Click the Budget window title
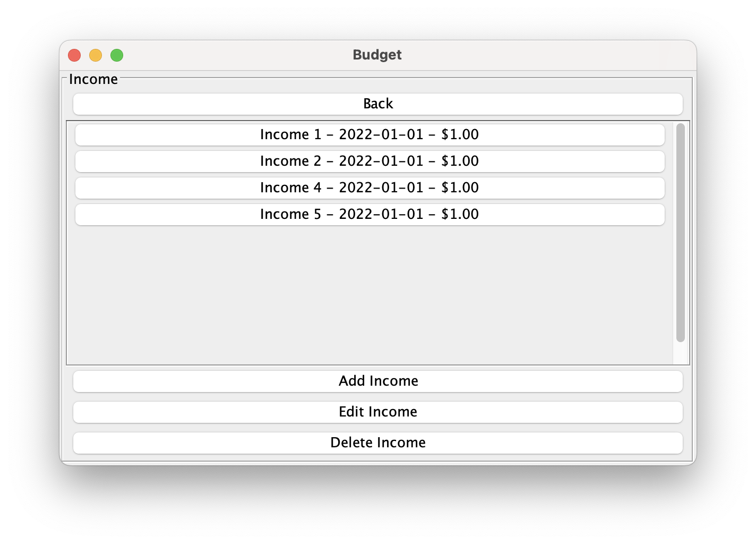756x544 pixels. (x=377, y=55)
